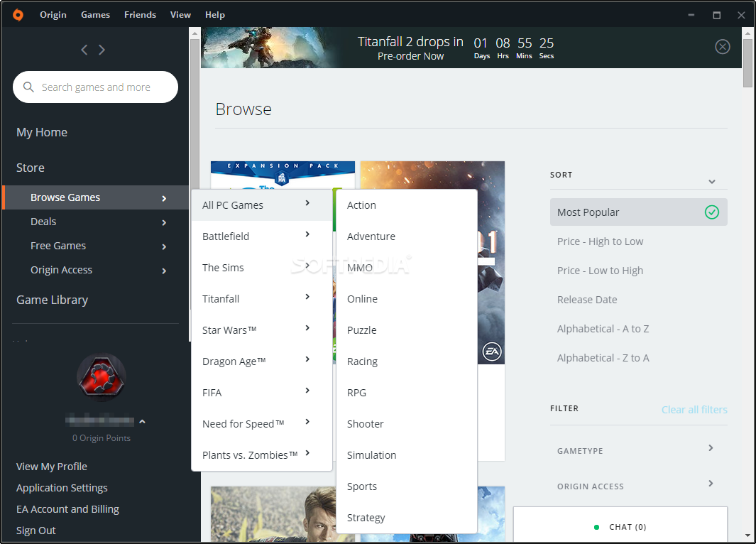Select the Shooter genre
The width and height of the screenshot is (756, 544).
pyautogui.click(x=407, y=424)
